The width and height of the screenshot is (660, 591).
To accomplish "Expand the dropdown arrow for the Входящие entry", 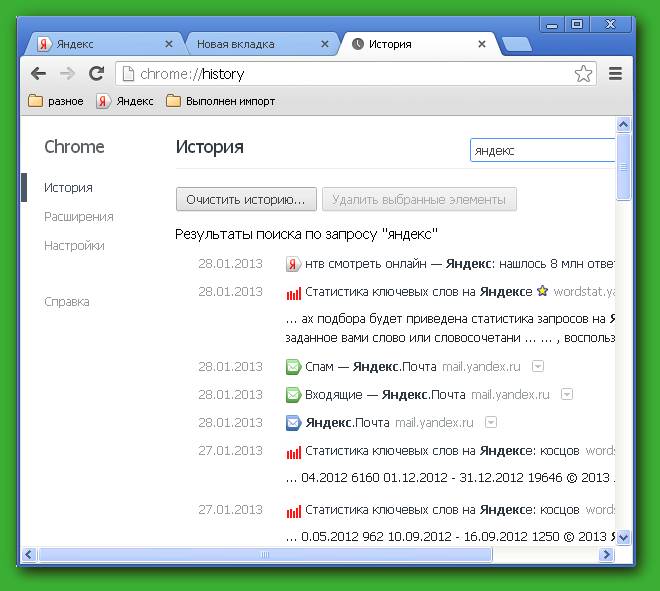I will click(567, 394).
